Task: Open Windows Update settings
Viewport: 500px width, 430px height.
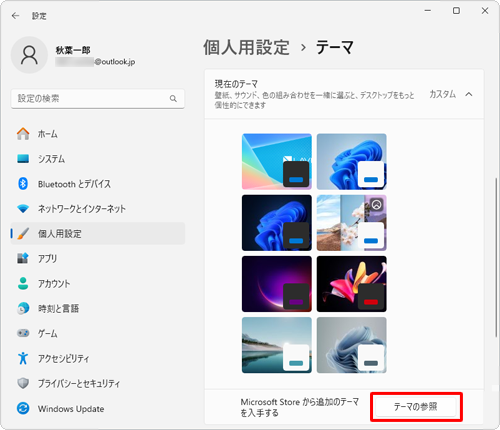Action: 98,408
